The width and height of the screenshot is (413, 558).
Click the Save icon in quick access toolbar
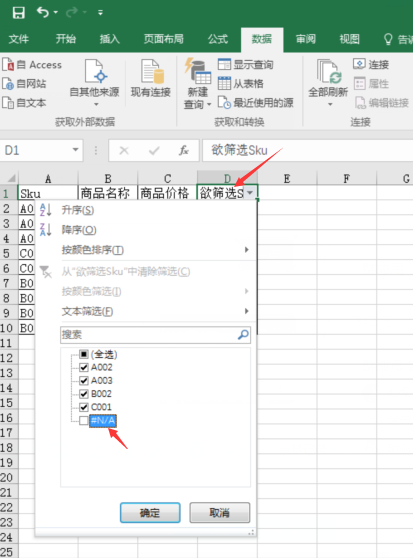pos(18,13)
